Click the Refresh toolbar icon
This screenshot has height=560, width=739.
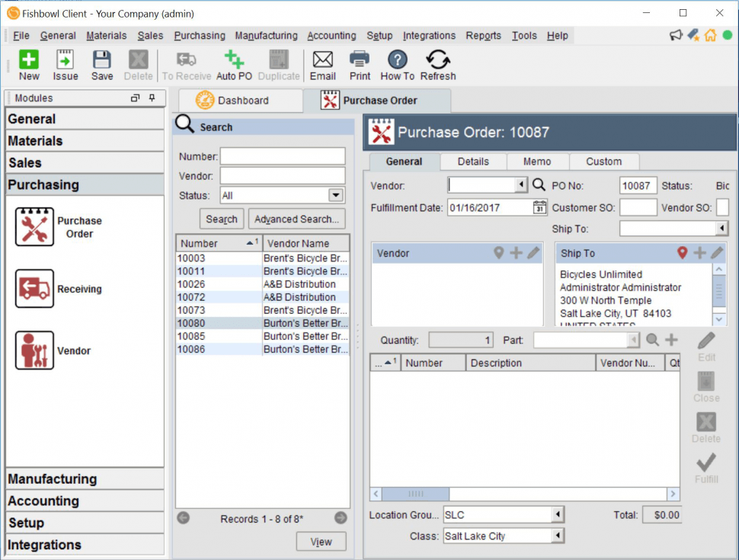coord(437,60)
